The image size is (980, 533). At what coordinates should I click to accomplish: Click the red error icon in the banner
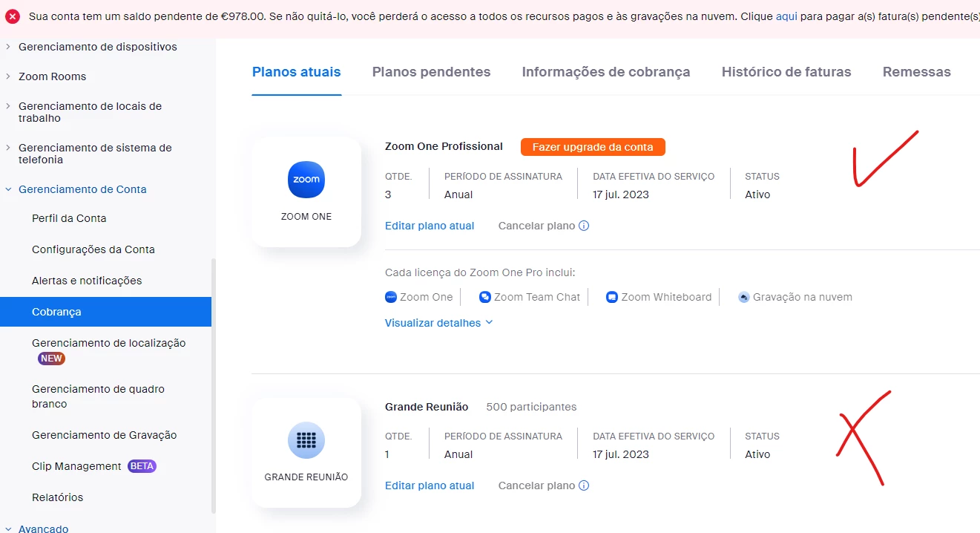click(13, 16)
